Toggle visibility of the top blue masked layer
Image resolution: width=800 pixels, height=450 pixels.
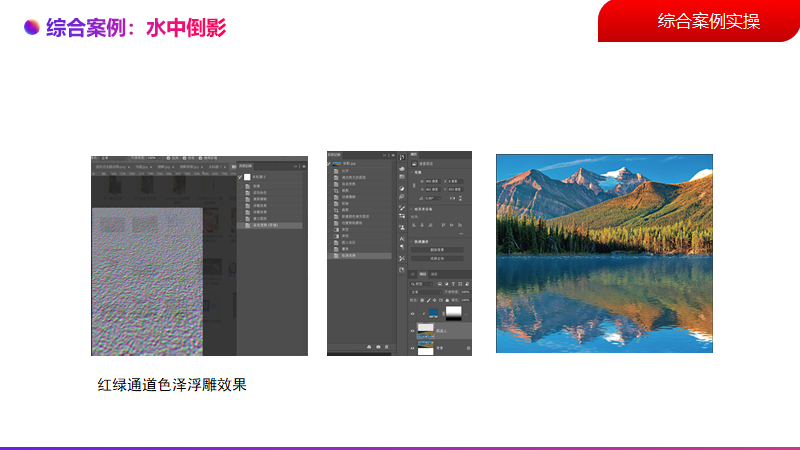click(x=412, y=314)
